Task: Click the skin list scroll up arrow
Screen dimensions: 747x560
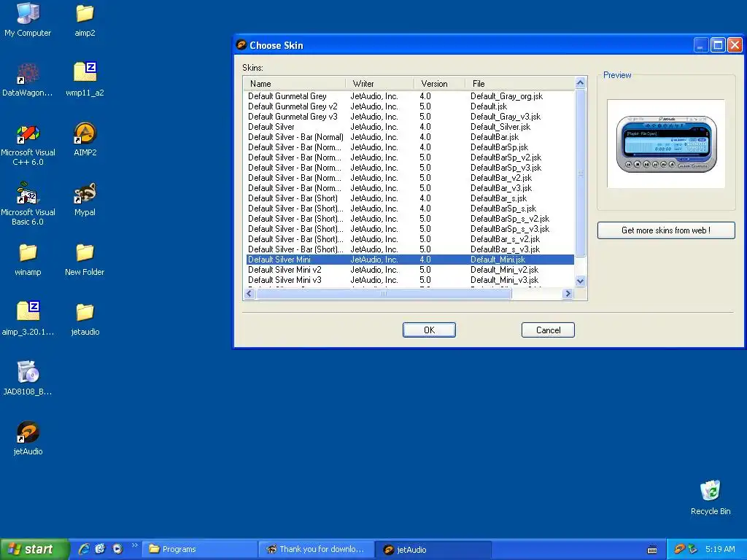Action: (x=580, y=83)
